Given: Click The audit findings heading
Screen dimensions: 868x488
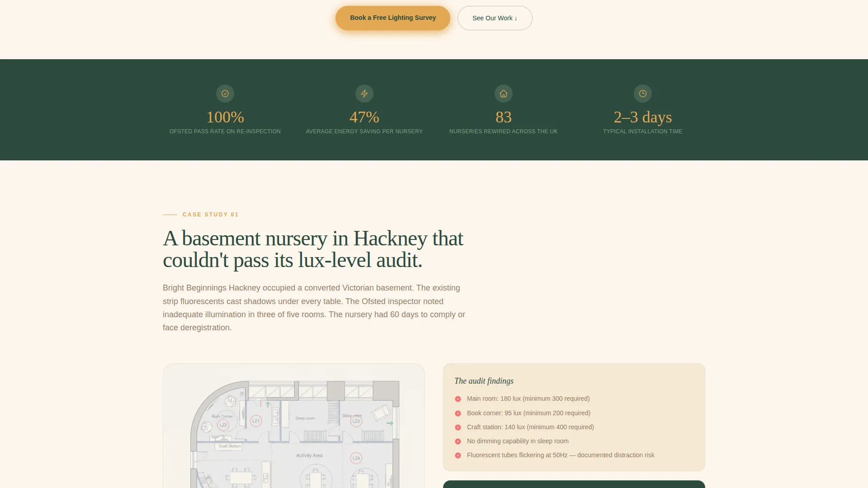Looking at the screenshot, I should (484, 381).
